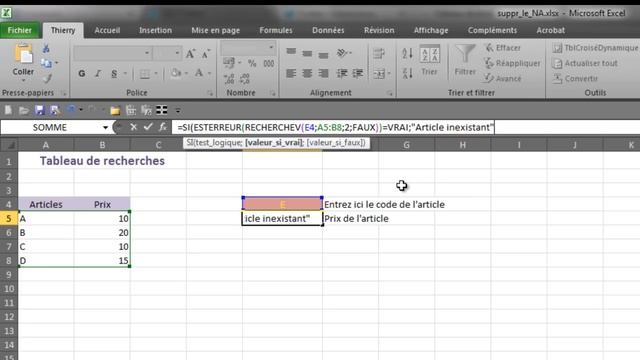Confirm formula with the checkmark icon
The image size is (640, 360).
(x=148, y=127)
